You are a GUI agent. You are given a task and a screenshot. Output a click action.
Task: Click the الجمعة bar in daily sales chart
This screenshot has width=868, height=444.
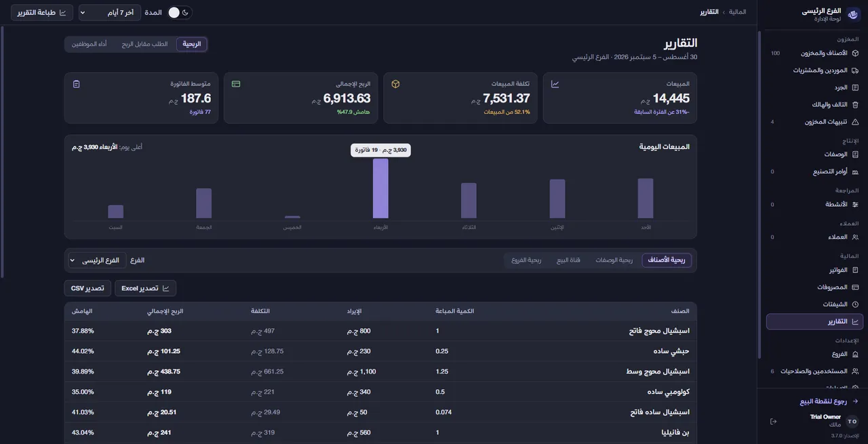[204, 203]
